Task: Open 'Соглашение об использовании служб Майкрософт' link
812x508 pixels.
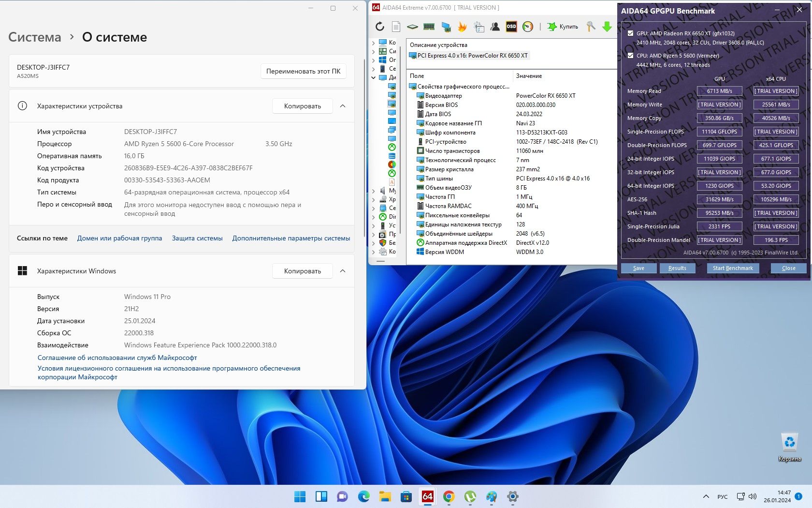Action: pyautogui.click(x=117, y=358)
